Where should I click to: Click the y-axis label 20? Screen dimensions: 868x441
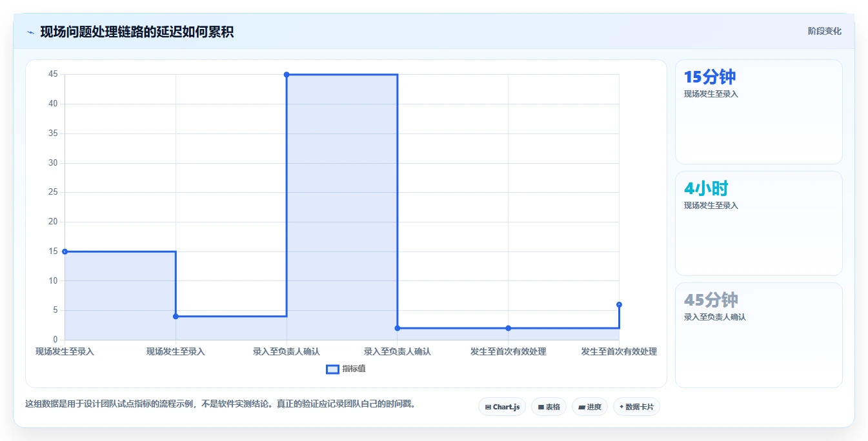coord(53,222)
